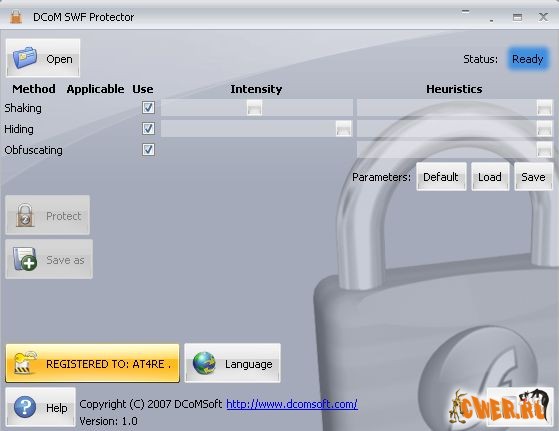Uncheck the Shaking Use checkbox
Screen dimensions: 559x431
[148, 107]
